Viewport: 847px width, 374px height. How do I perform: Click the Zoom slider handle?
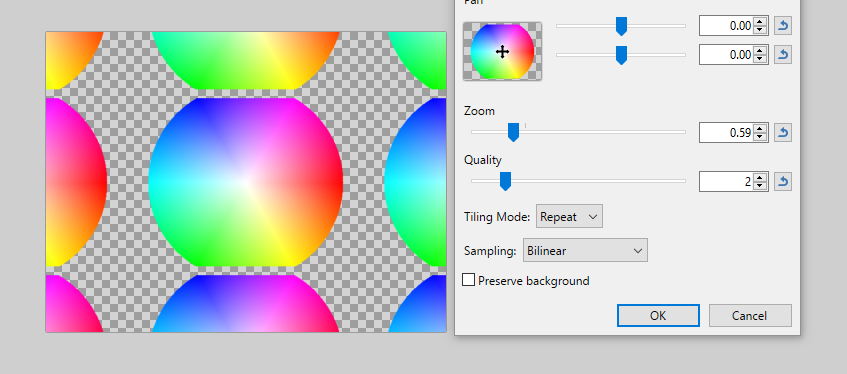click(514, 132)
